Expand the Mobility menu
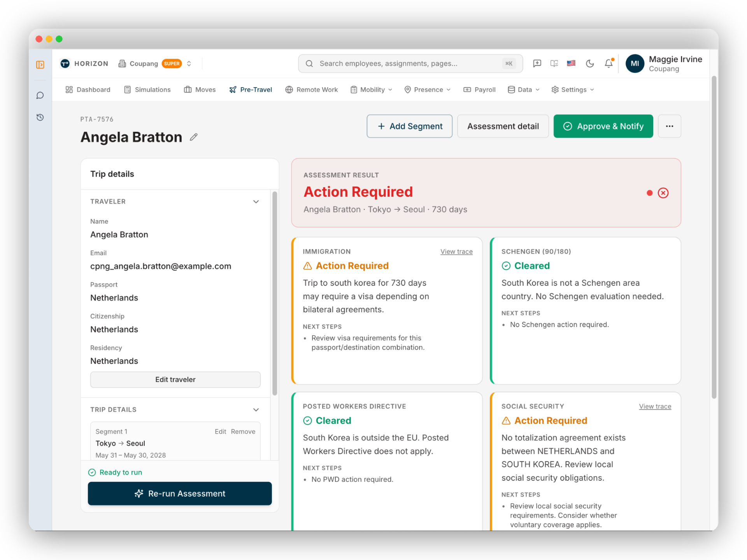This screenshot has height=560, width=747. coord(372,89)
